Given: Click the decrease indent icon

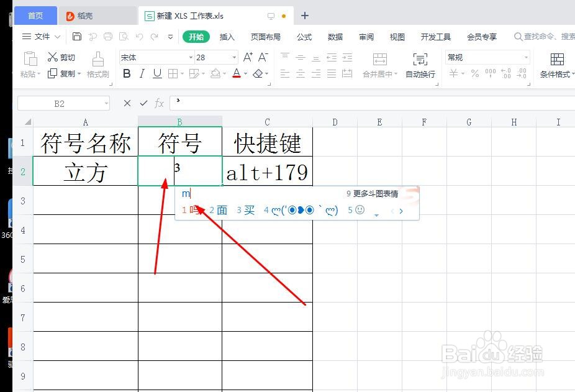Looking at the screenshot, I should (x=332, y=57).
